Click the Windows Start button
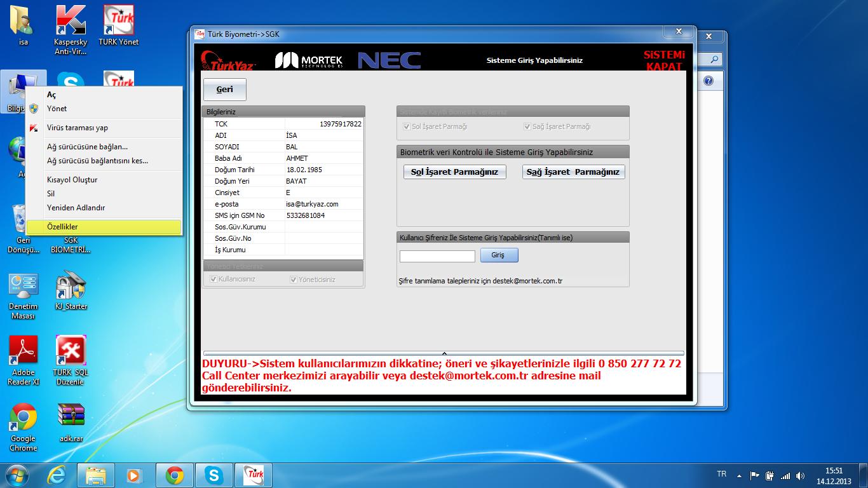Image resolution: width=868 pixels, height=488 pixels. (17, 475)
